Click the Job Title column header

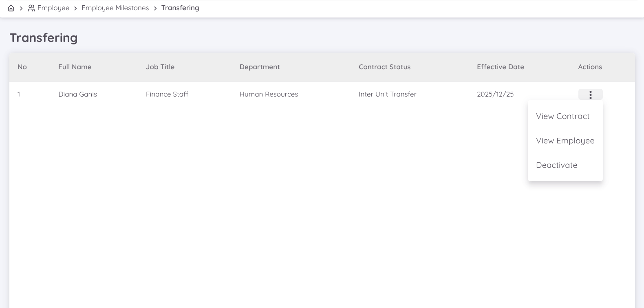tap(160, 67)
